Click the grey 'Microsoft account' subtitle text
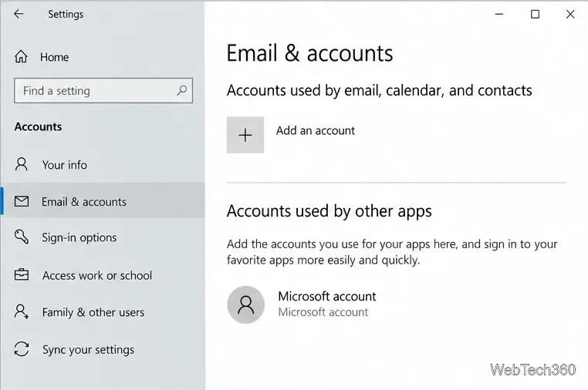Screen dimensions: 588x390 (323, 312)
